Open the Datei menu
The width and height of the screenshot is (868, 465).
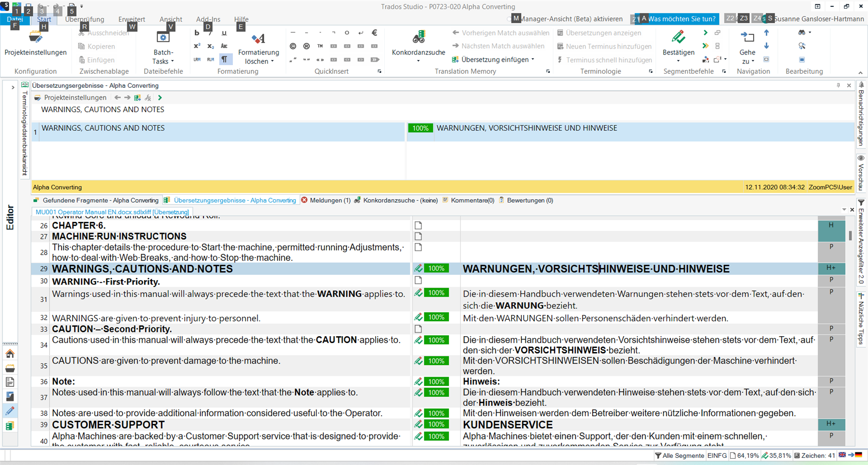coord(15,19)
